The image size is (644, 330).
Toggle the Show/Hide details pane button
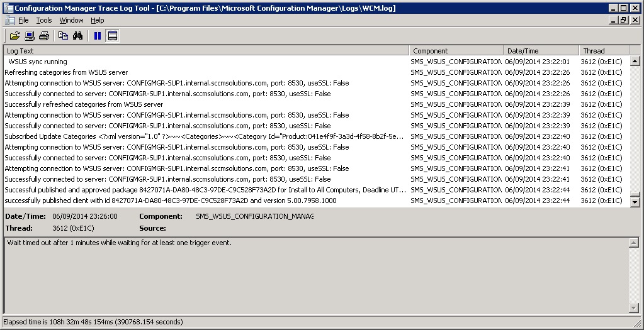click(x=113, y=36)
